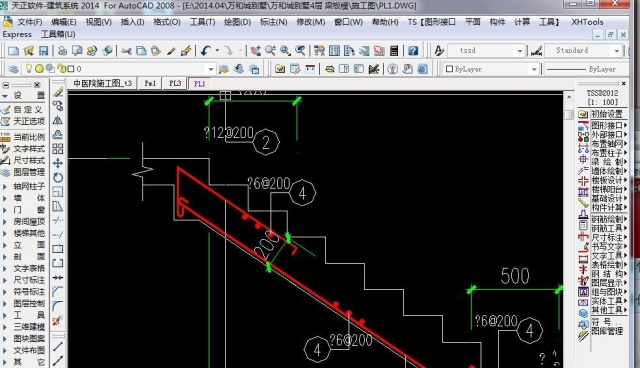This screenshot has height=368, width=640.
Task: Select the Erase tool in modify toolbar
Action: click(x=58, y=92)
